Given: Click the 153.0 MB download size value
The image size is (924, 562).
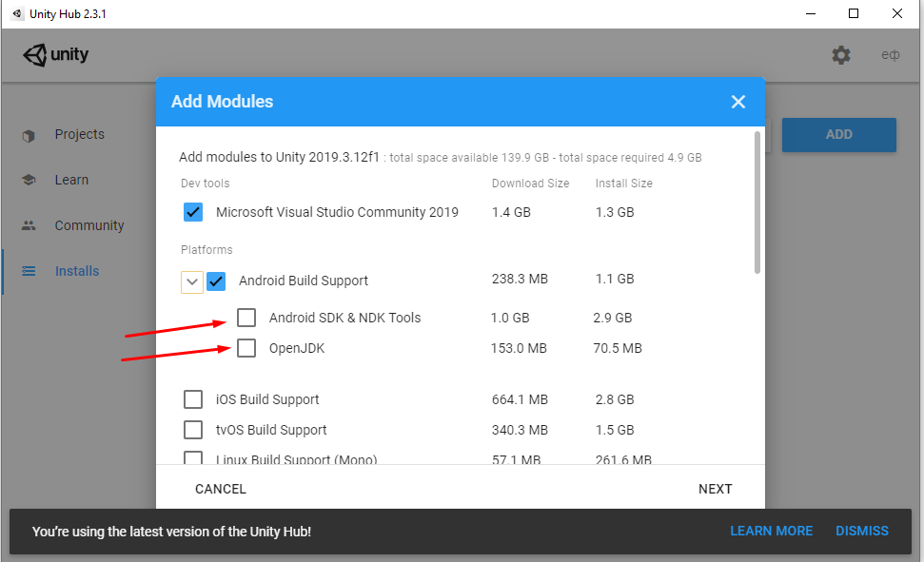Looking at the screenshot, I should tap(519, 348).
